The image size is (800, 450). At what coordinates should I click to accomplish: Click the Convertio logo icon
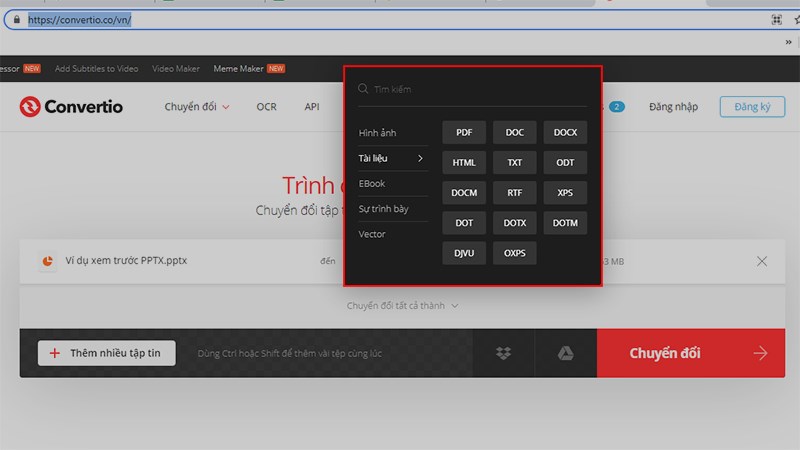point(30,107)
